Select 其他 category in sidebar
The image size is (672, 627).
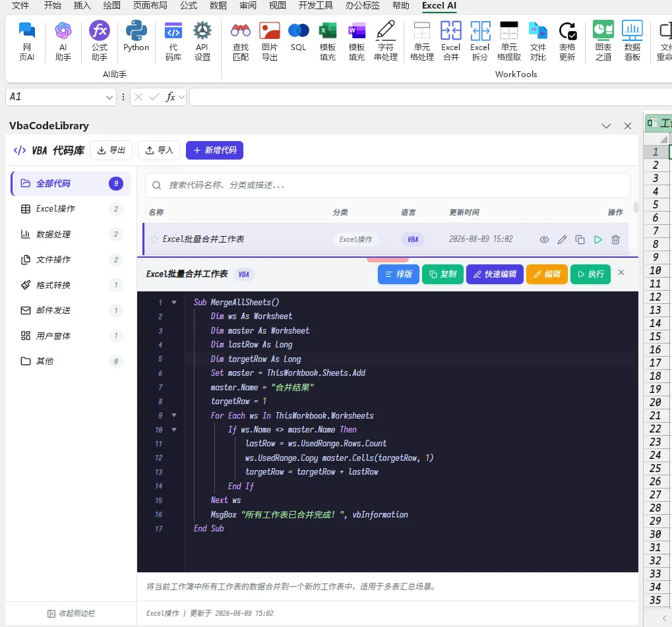71,361
